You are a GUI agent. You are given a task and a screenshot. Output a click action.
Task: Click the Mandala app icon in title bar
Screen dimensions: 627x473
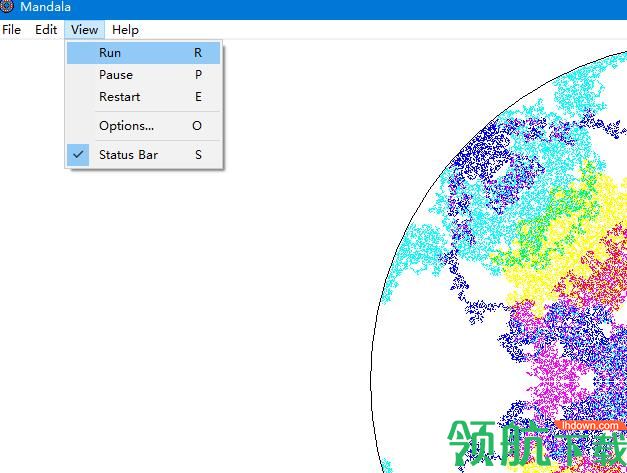pos(6,6)
